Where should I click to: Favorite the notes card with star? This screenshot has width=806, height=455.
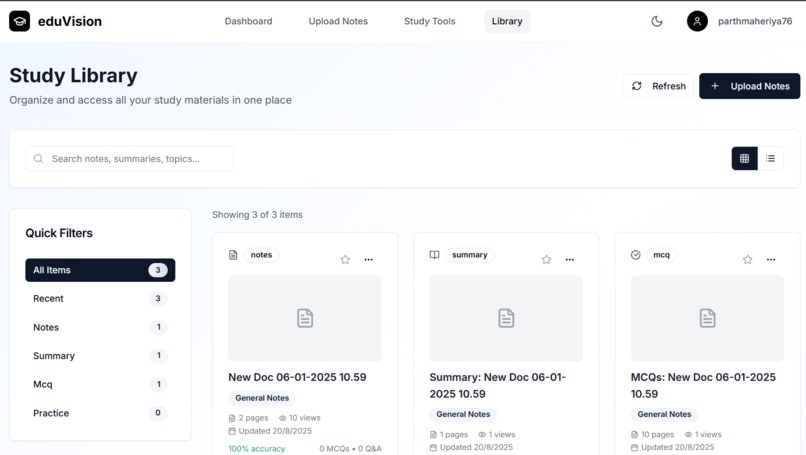tap(345, 260)
